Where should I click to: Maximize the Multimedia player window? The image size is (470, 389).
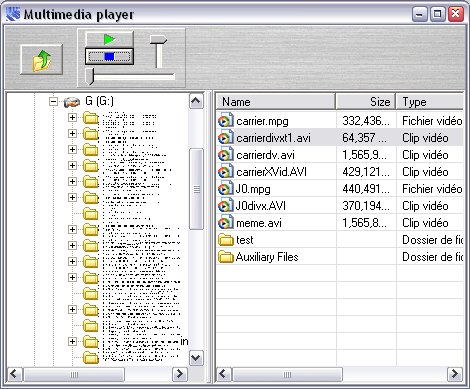[x=437, y=14]
